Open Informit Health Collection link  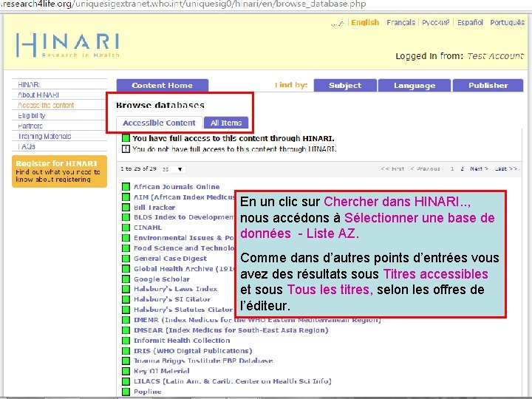coord(182,341)
